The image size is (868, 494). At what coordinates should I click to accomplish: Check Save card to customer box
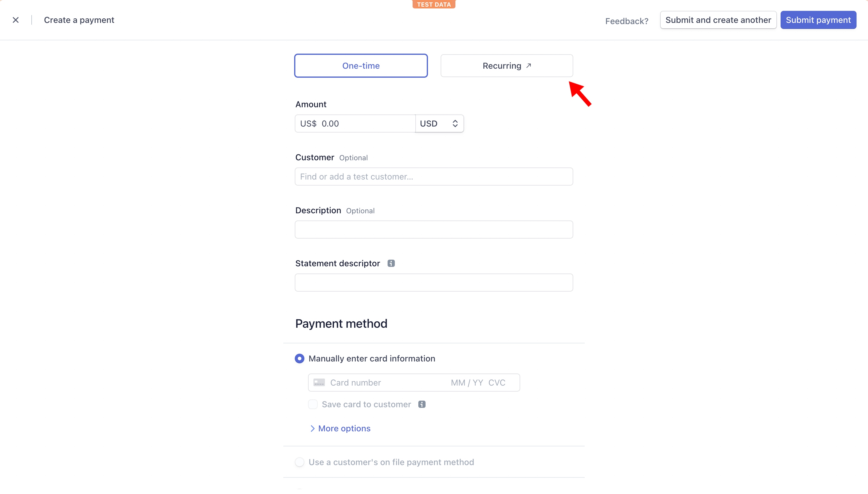point(313,404)
